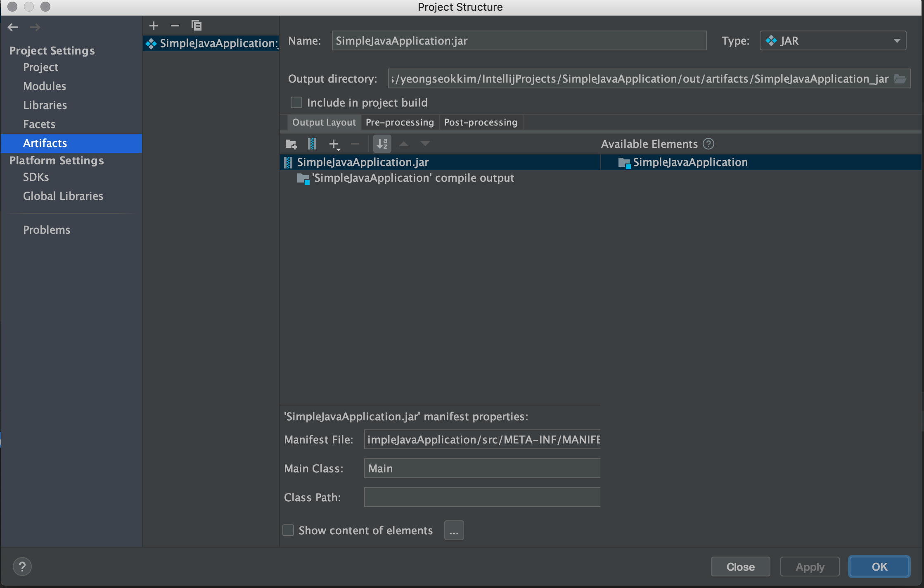Screen dimensions: 924x588
Task: Switch to the Pre-processing tab
Action: (400, 123)
